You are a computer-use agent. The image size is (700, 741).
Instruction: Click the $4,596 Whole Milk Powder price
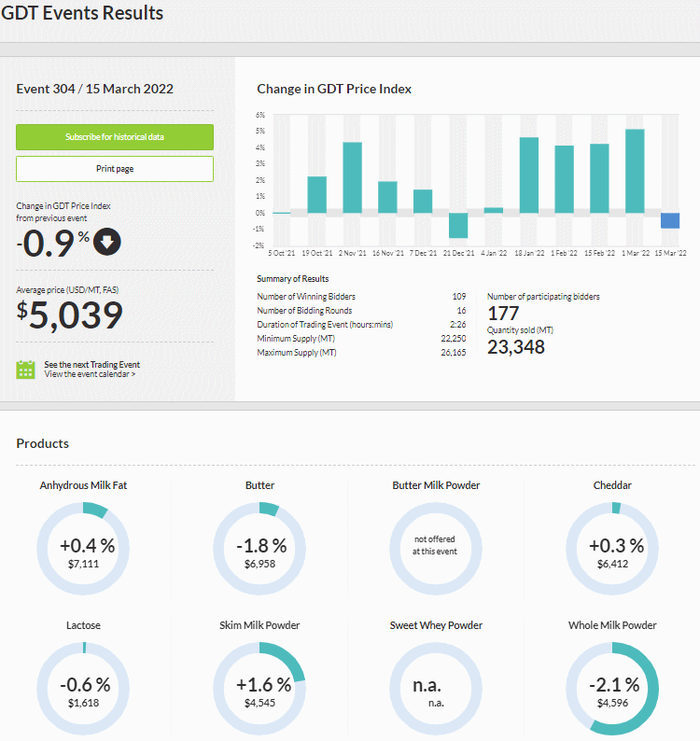[x=612, y=703]
